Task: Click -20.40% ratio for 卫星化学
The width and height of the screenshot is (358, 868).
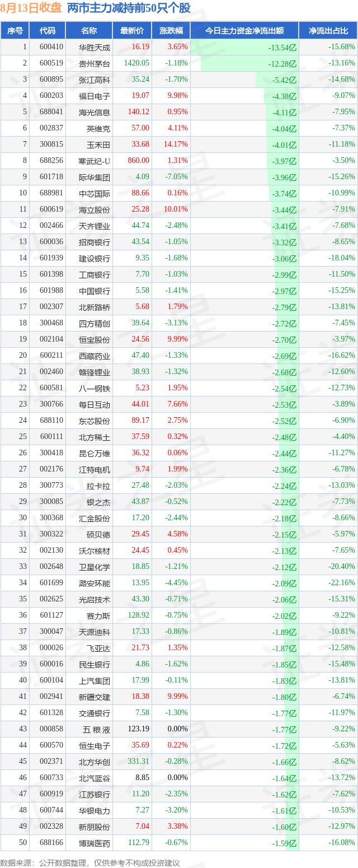Action: [341, 567]
